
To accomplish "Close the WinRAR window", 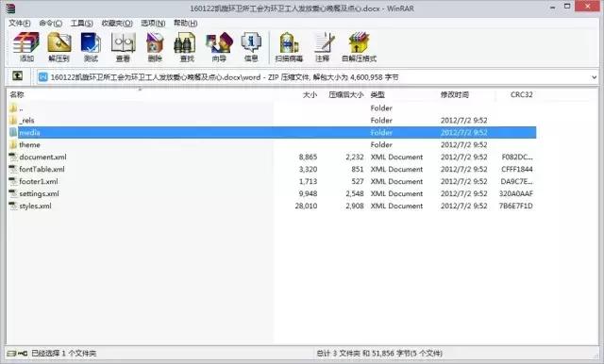I will 587,7.
